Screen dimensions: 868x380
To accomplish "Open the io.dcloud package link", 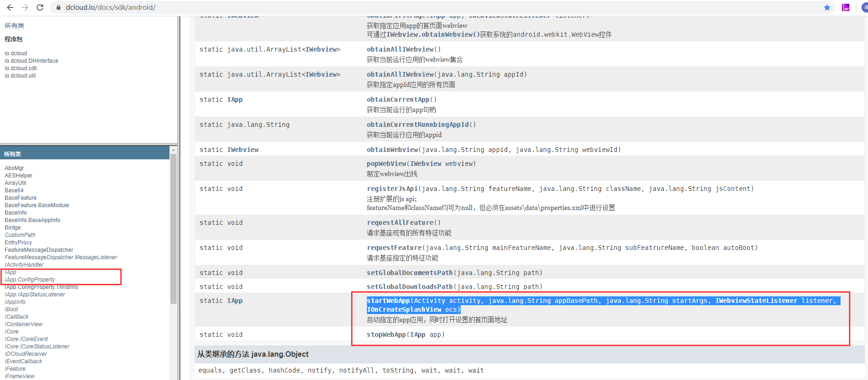I will click(x=16, y=53).
